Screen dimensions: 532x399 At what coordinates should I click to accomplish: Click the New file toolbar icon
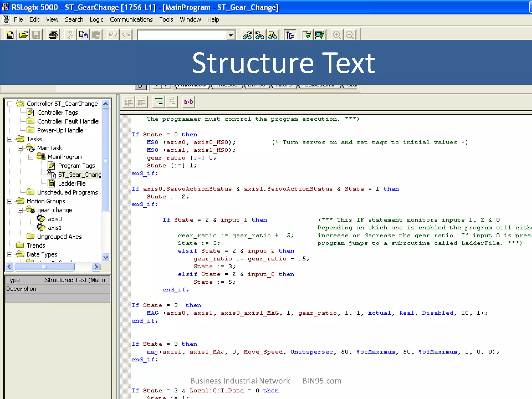(x=10, y=35)
